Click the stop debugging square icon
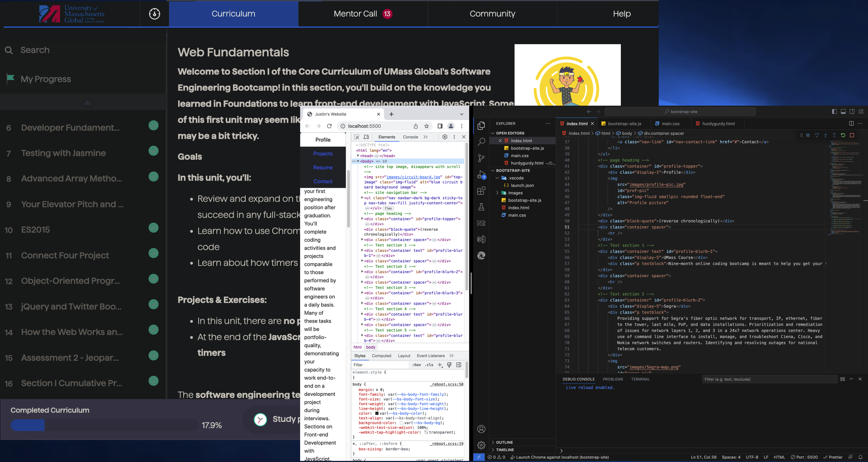868x462 pixels. tap(852, 135)
